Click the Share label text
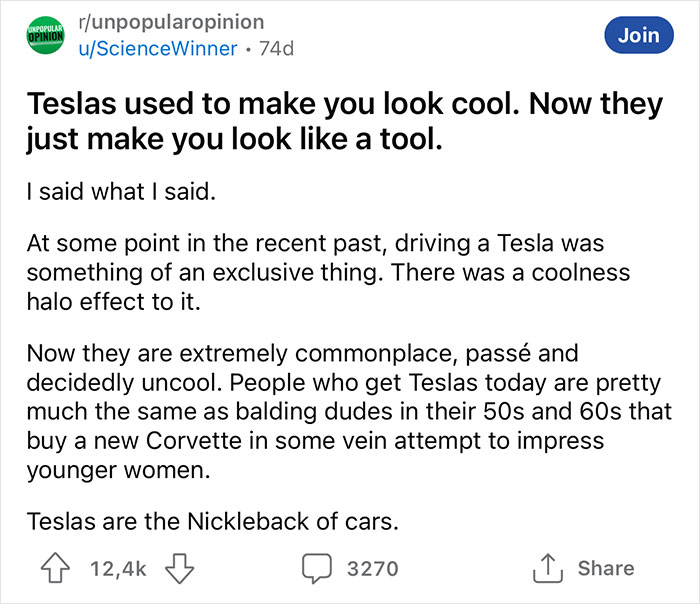Screen dimensions: 700x604 pos(605,568)
